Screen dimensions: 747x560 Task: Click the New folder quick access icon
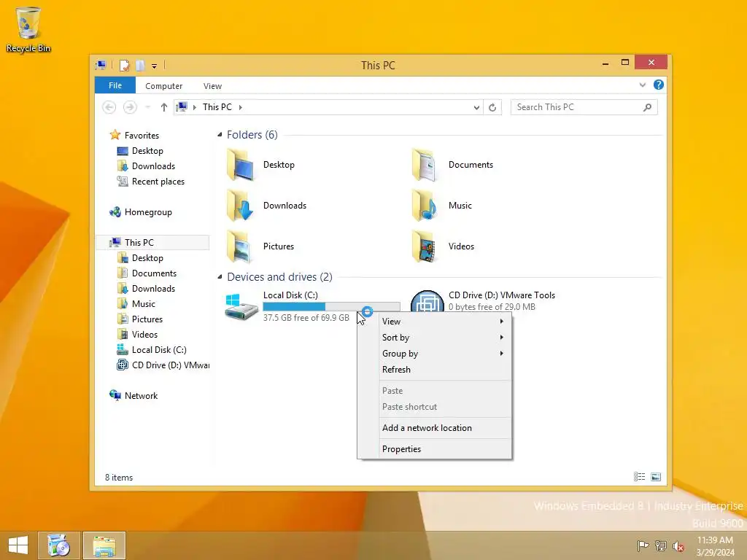[140, 65]
